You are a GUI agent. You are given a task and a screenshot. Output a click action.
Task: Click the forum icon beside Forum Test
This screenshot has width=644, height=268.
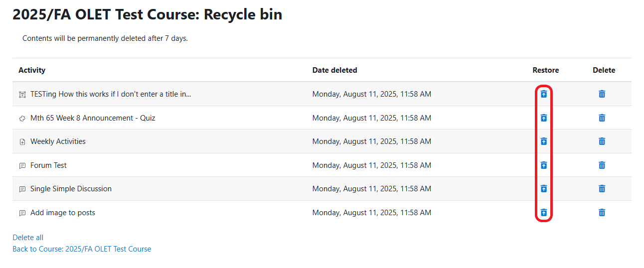[22, 165]
